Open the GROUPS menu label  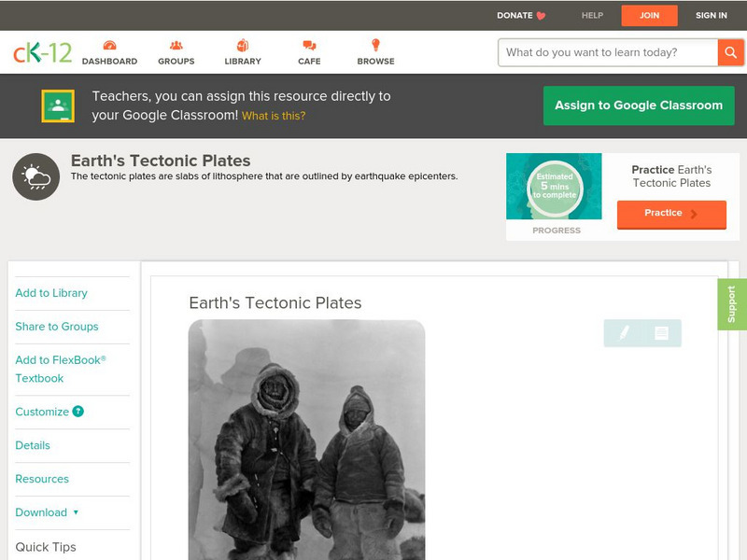click(176, 62)
